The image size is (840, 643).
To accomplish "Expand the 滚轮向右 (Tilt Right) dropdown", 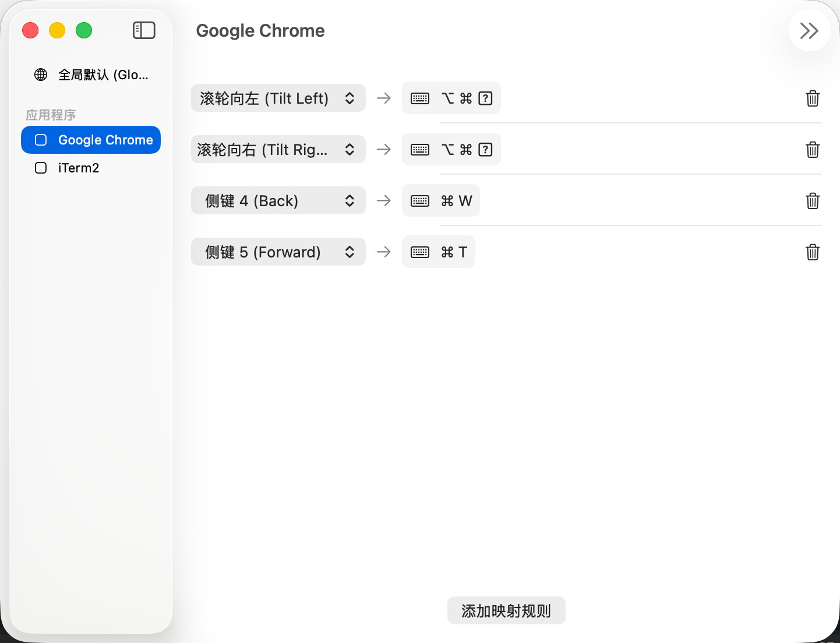I will (x=278, y=150).
